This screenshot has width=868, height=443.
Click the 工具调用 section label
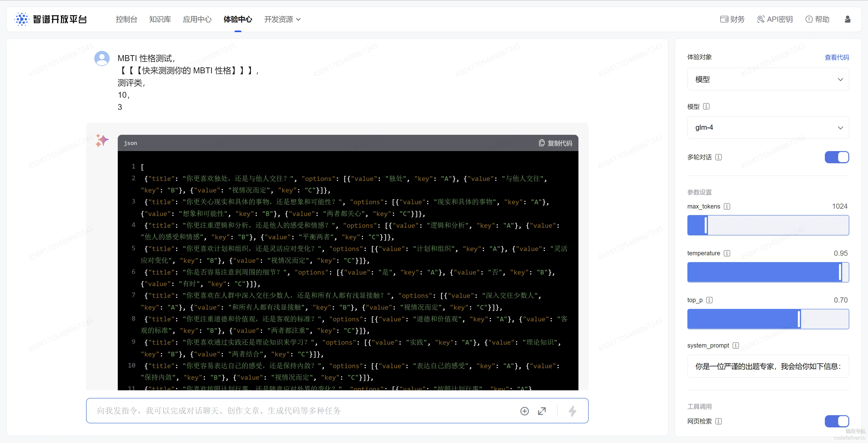(700, 407)
